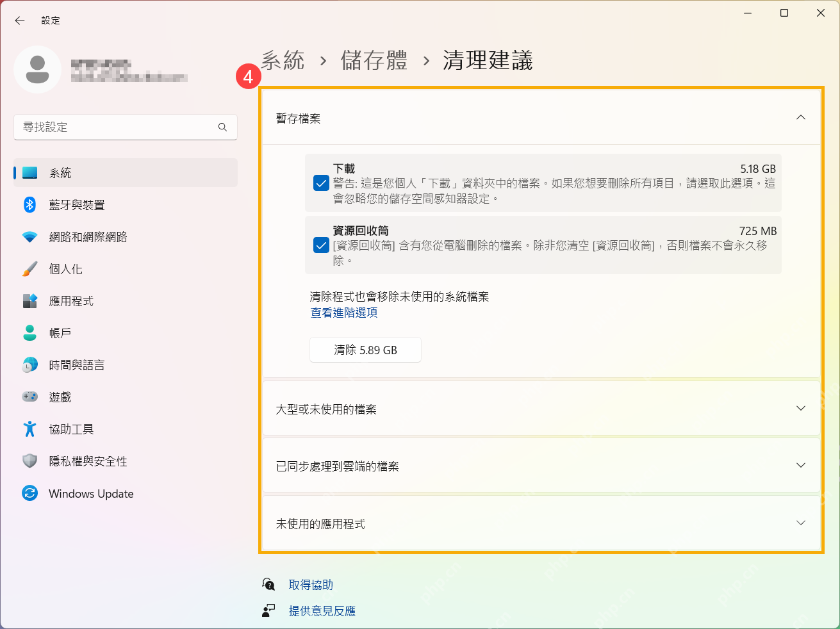
Task: Open the user account avatar
Action: click(x=37, y=69)
